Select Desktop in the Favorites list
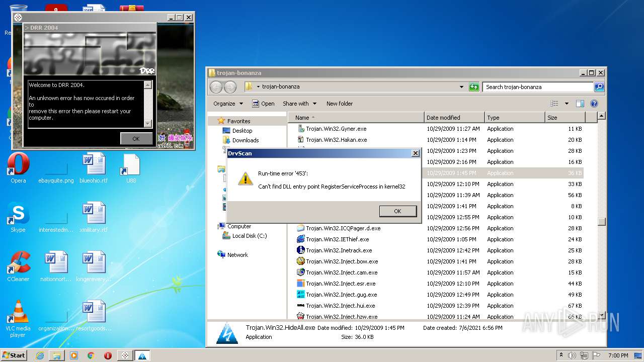644x362 pixels. coord(237,131)
